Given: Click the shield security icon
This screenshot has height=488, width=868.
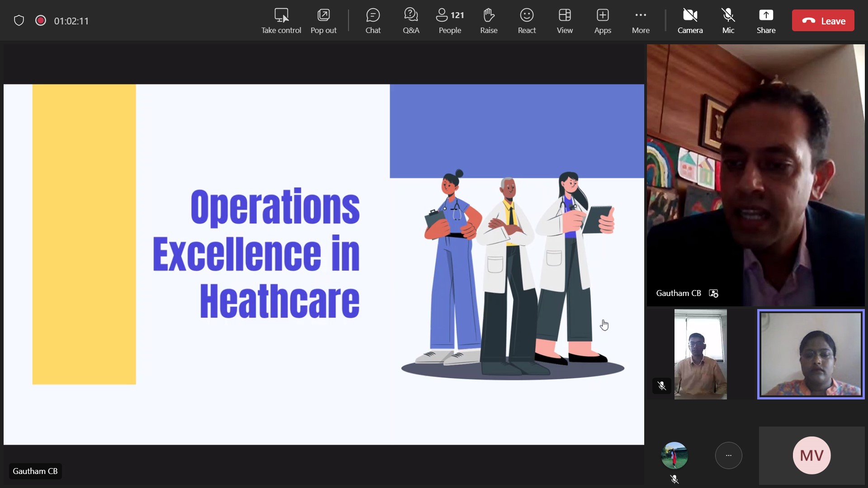Looking at the screenshot, I should click(19, 21).
